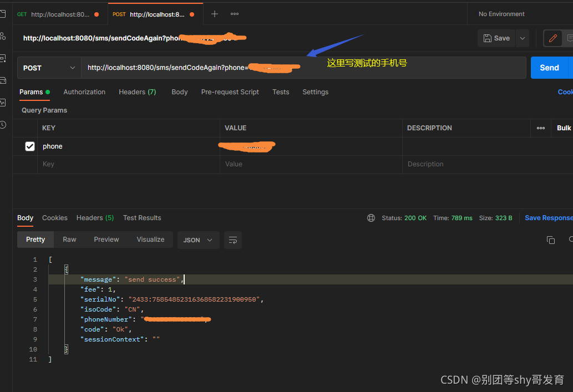Open the Environments icon in left sidebar
Viewport: 573px width, 392px height.
[3, 58]
